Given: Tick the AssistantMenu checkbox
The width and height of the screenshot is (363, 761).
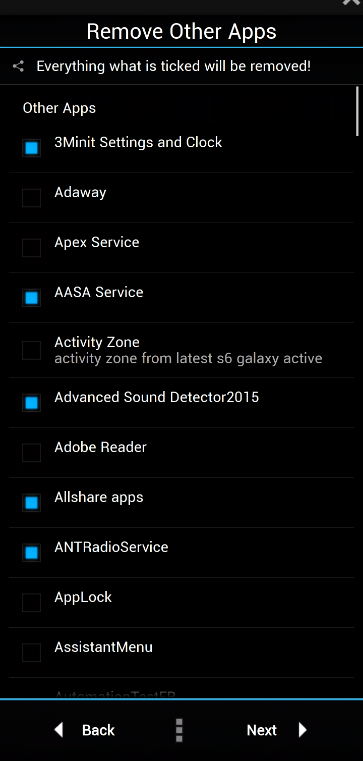Looking at the screenshot, I should pos(32,653).
